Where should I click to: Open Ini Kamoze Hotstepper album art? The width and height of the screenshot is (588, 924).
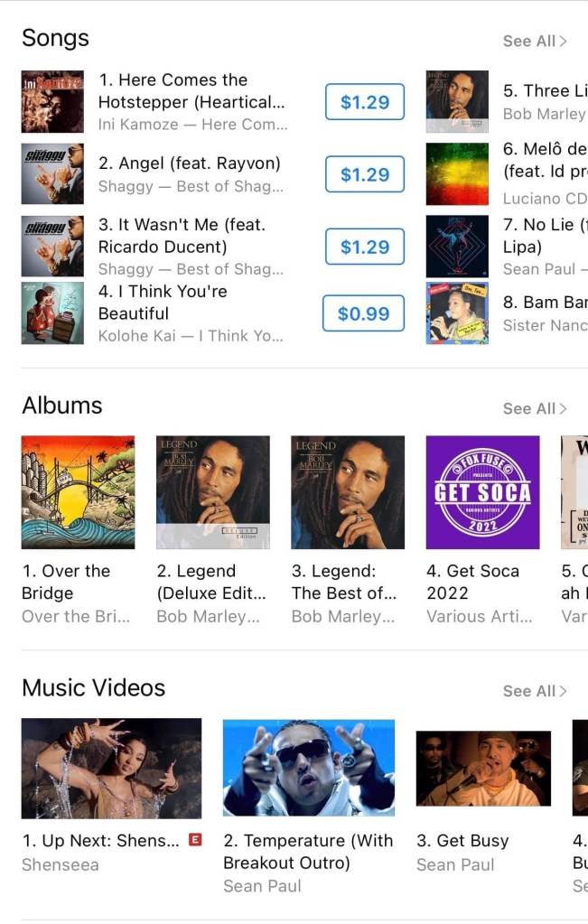click(x=52, y=101)
